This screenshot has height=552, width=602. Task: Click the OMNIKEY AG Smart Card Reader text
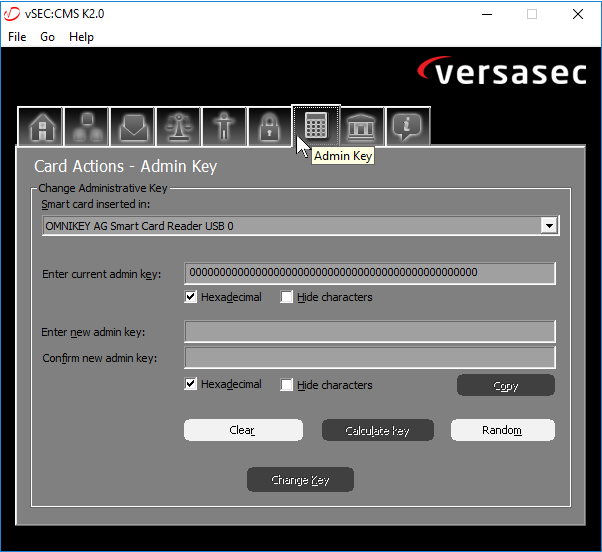[x=139, y=226]
